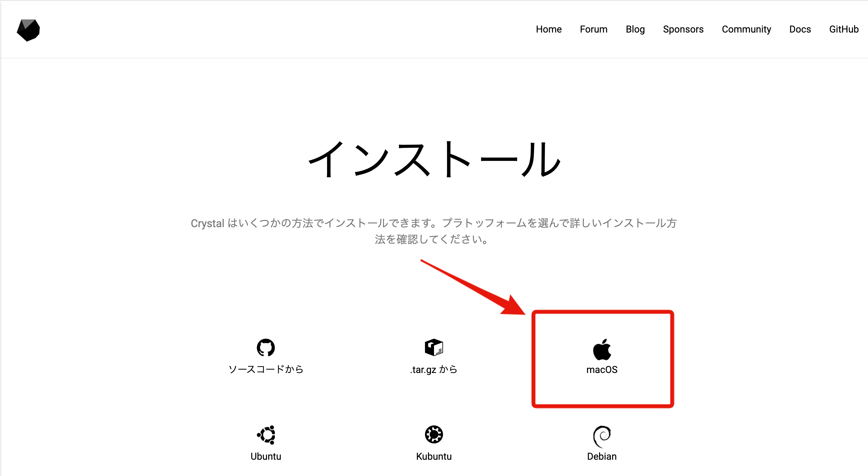
Task: Choose the macOS label link
Action: point(602,370)
